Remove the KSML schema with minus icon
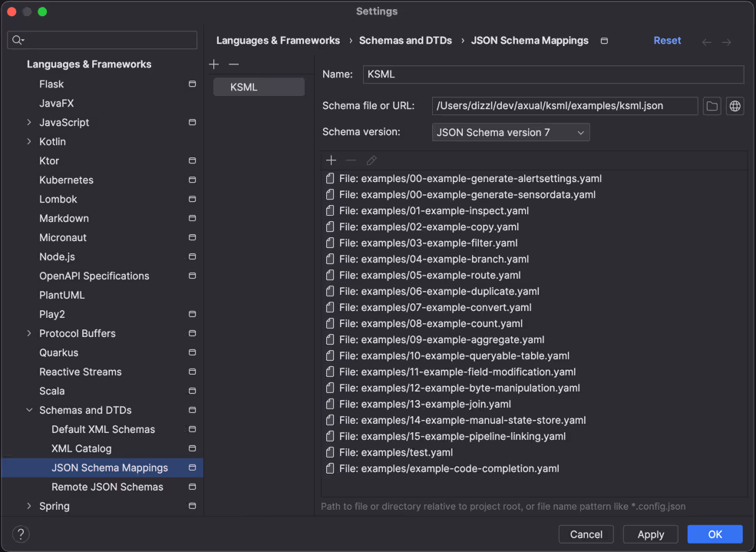The height and width of the screenshot is (552, 756). click(234, 64)
